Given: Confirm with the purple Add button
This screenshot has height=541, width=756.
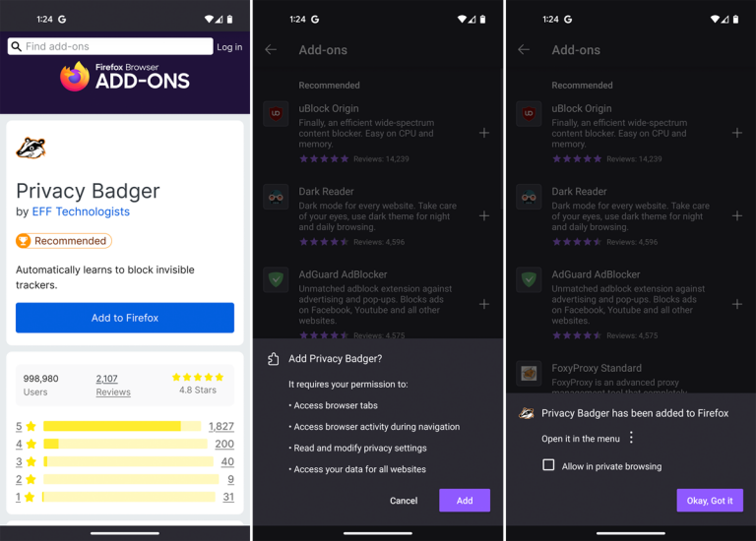Looking at the screenshot, I should pyautogui.click(x=465, y=500).
